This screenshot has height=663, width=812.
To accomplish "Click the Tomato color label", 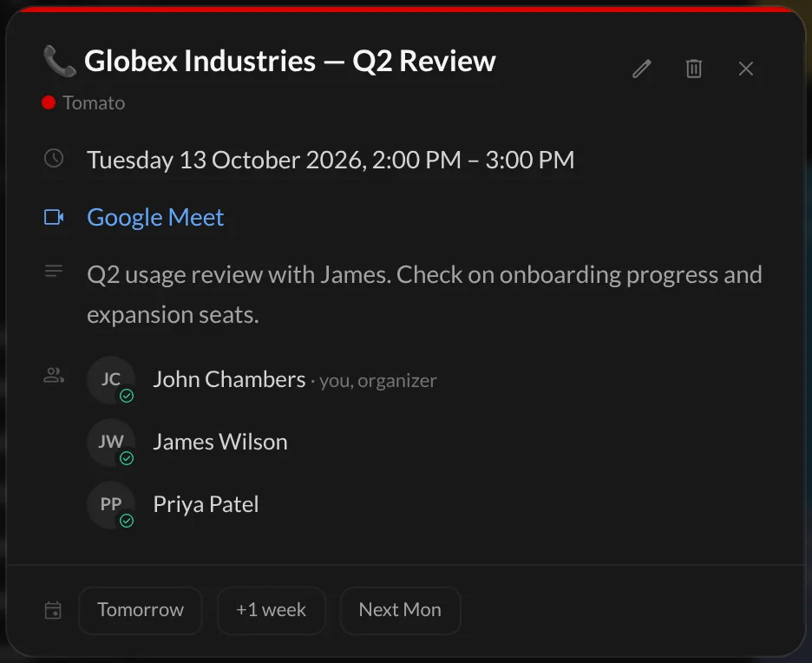I will pyautogui.click(x=94, y=103).
